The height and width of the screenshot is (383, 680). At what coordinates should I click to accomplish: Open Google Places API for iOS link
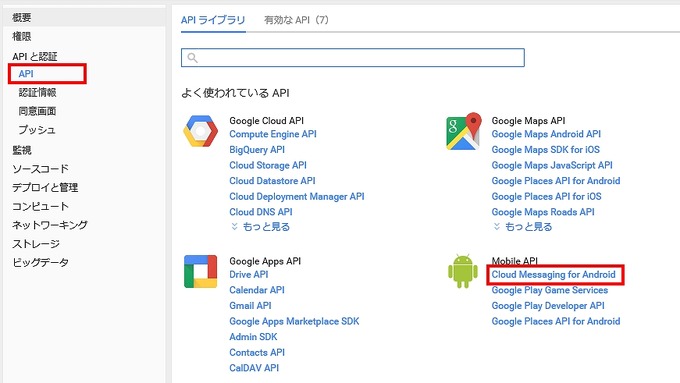pyautogui.click(x=546, y=196)
